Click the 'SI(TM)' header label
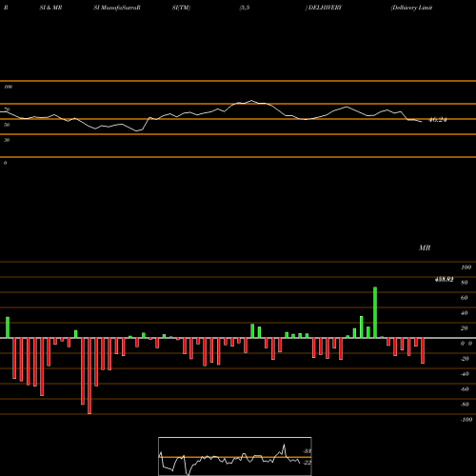 pyautogui.click(x=181, y=8)
